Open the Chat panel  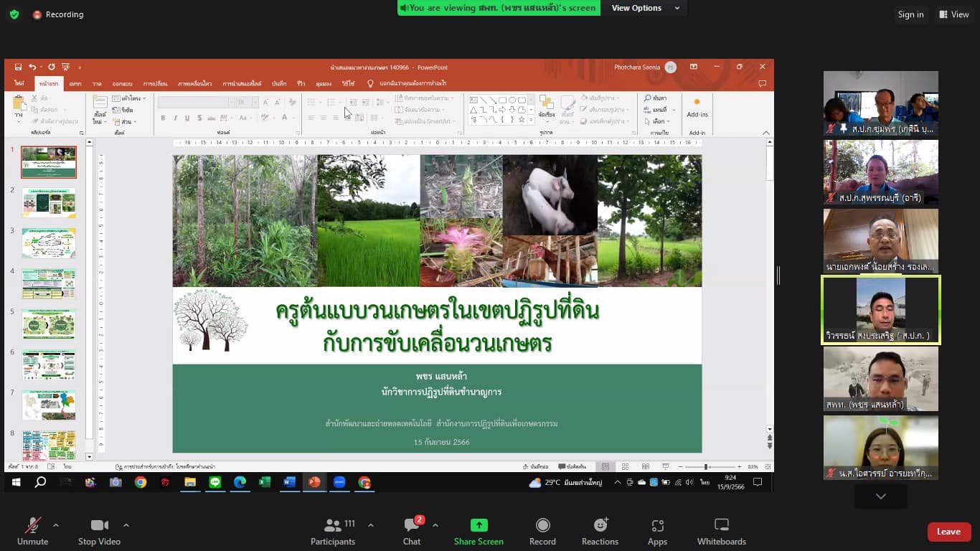click(x=411, y=531)
